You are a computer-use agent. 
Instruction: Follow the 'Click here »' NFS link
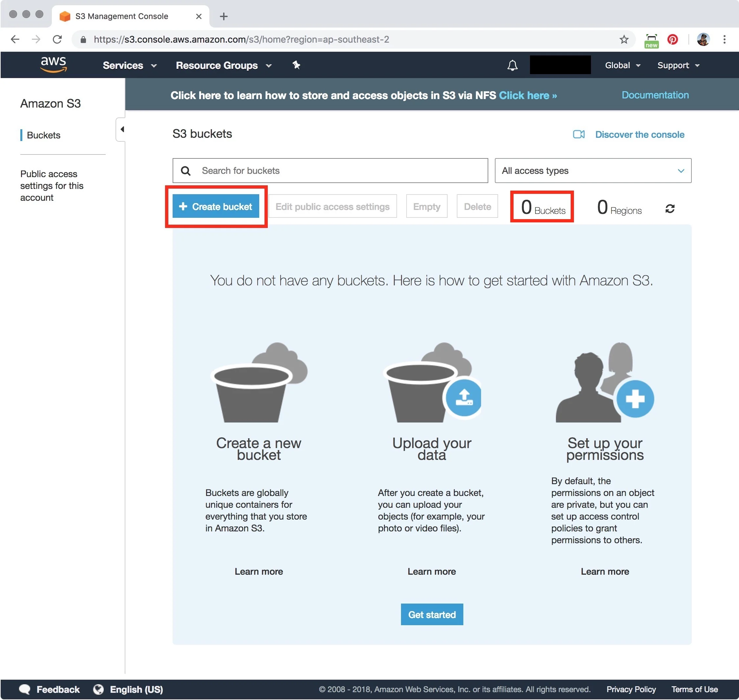click(x=528, y=95)
